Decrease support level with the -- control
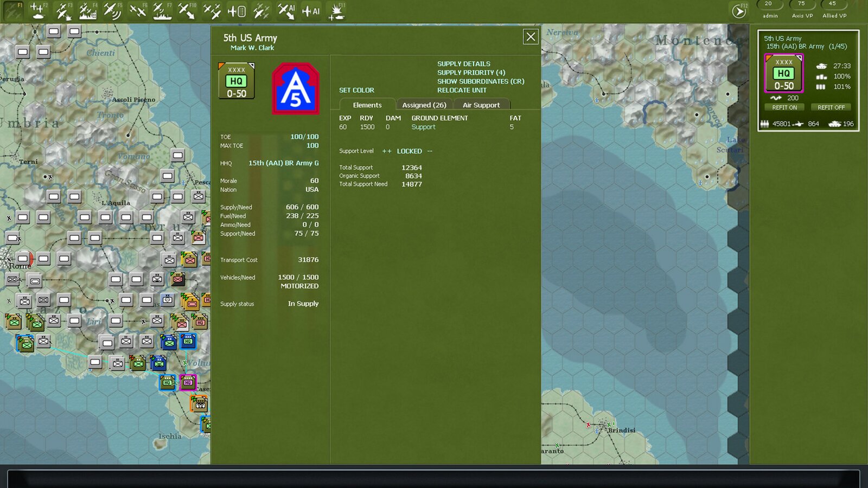Viewport: 868px width, 488px height. point(430,151)
